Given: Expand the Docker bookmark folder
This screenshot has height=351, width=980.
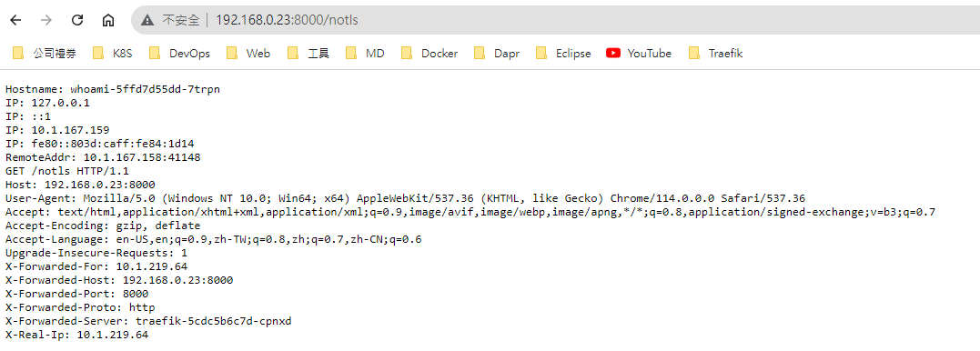Looking at the screenshot, I should (x=429, y=53).
